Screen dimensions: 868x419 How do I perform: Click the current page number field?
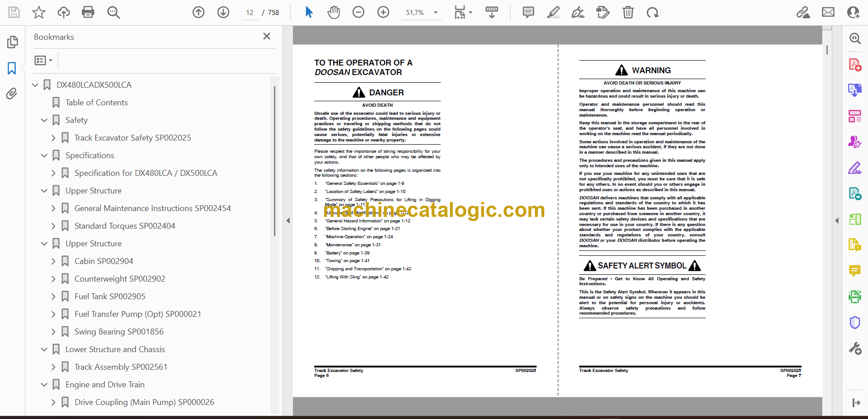click(250, 13)
